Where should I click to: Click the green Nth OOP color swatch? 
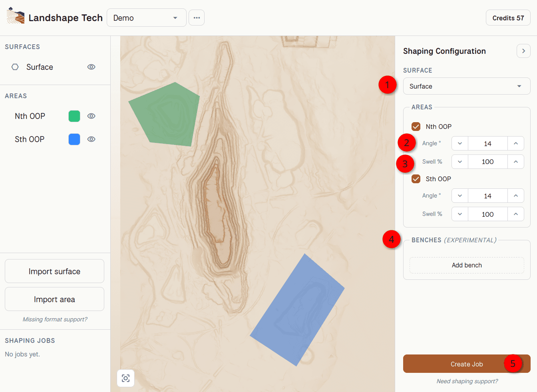[x=74, y=116]
